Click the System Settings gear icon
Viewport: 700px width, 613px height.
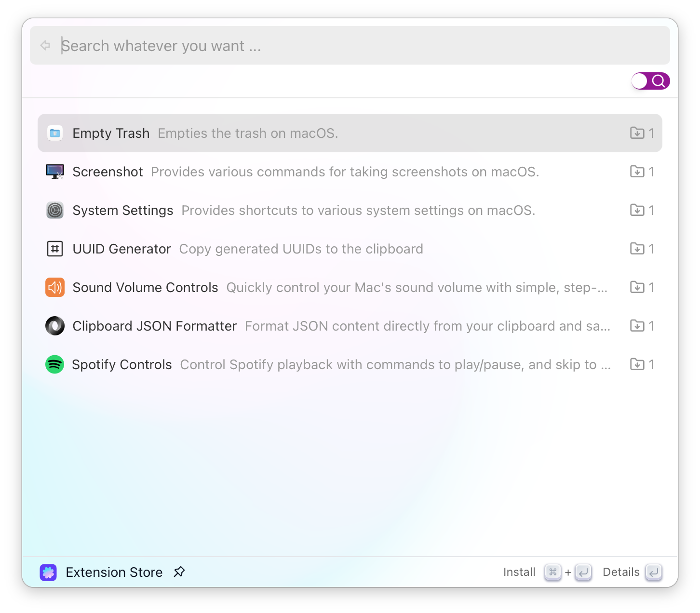(55, 210)
